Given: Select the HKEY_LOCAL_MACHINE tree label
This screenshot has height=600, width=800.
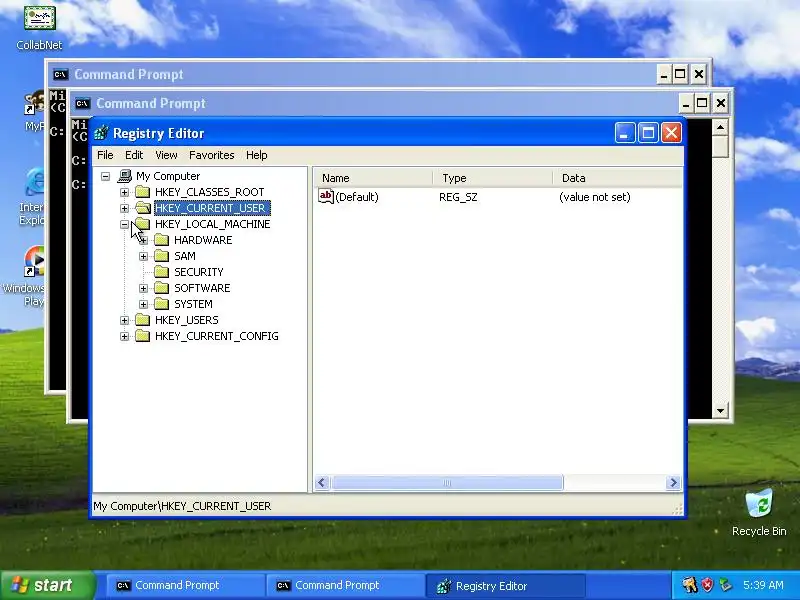Looking at the screenshot, I should pos(213,224).
